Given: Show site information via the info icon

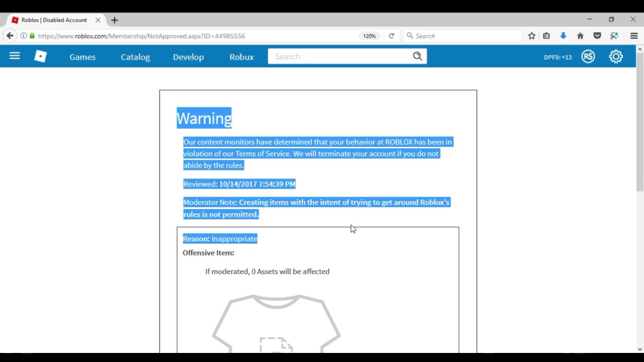Looking at the screenshot, I should pyautogui.click(x=23, y=36).
